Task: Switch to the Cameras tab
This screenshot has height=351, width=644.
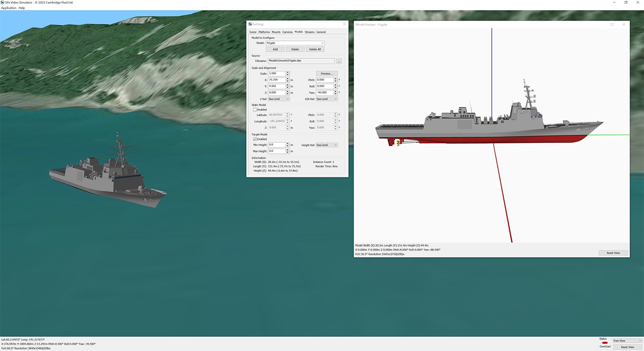Action: [287, 32]
